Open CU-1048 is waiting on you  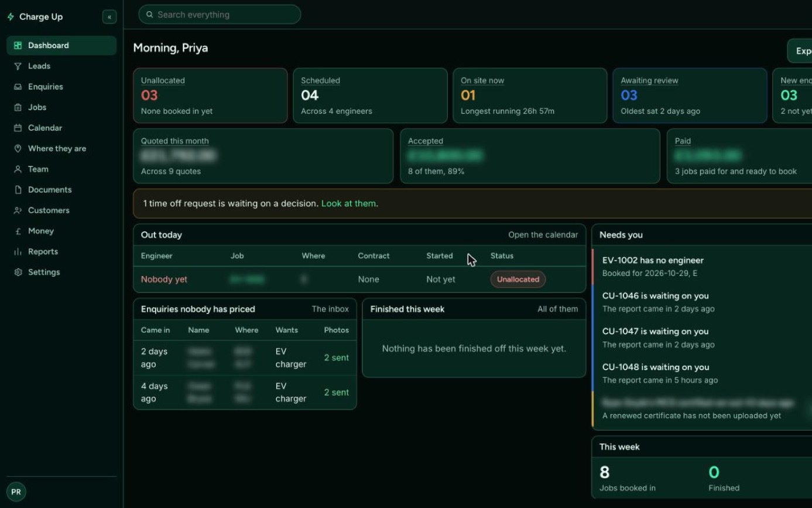pos(703,373)
